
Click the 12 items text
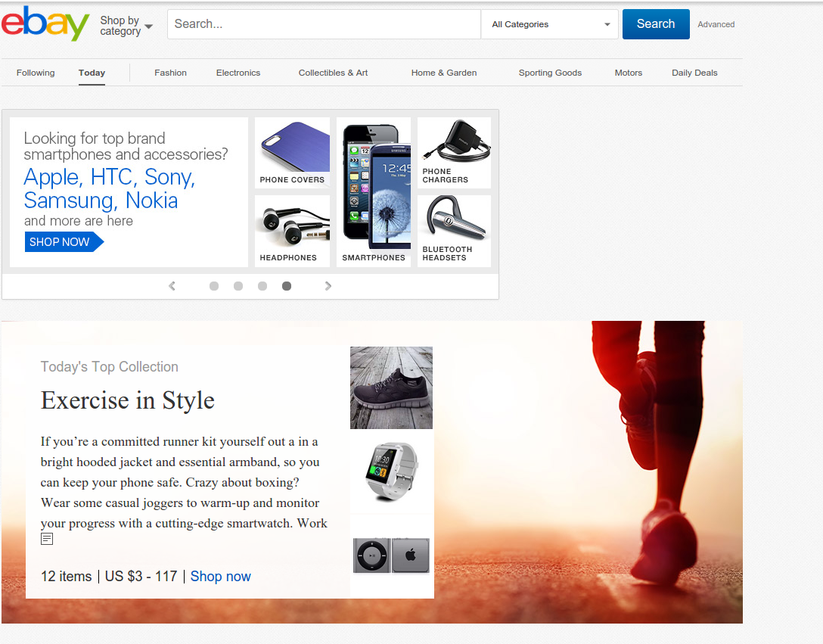(66, 576)
